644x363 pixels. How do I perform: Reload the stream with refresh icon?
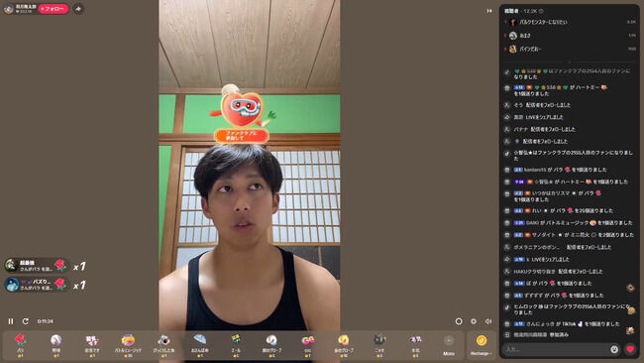[26, 321]
